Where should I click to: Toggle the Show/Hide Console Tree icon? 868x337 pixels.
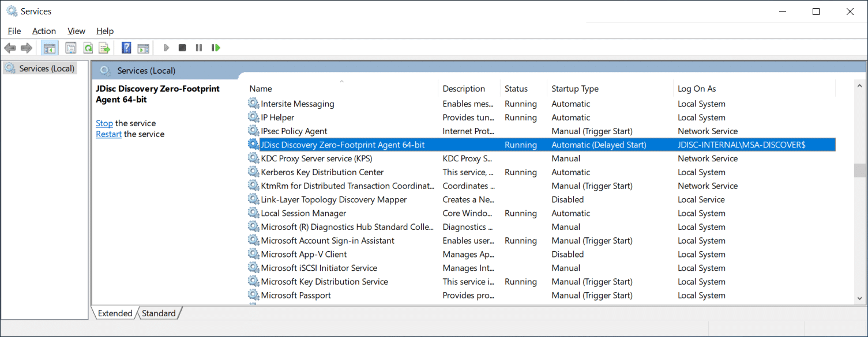[x=50, y=47]
